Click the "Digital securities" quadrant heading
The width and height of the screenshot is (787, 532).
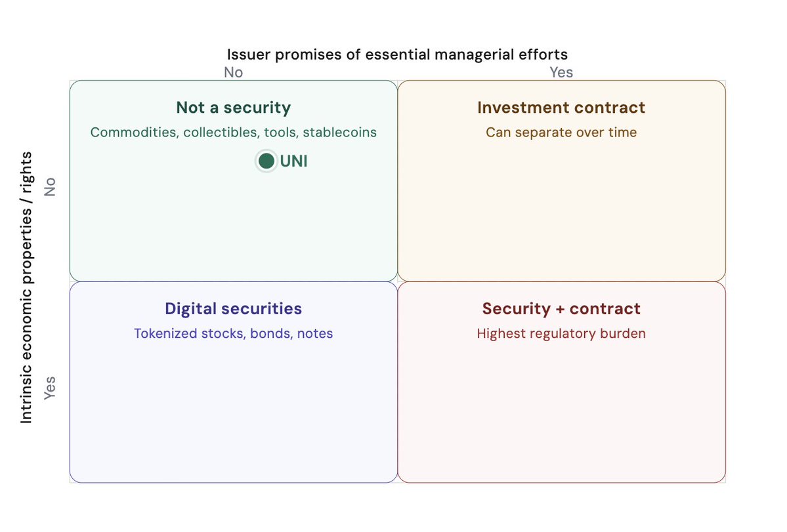point(233,308)
